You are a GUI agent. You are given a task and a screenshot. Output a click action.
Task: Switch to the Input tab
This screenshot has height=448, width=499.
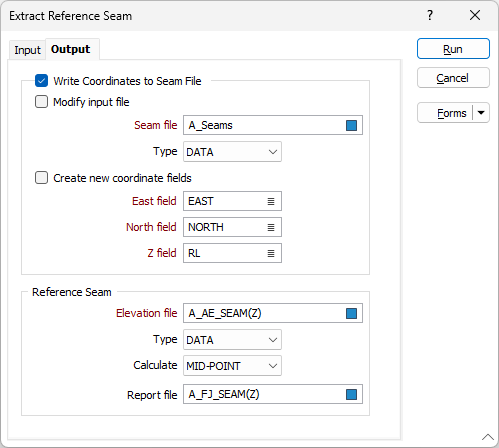pyautogui.click(x=27, y=50)
